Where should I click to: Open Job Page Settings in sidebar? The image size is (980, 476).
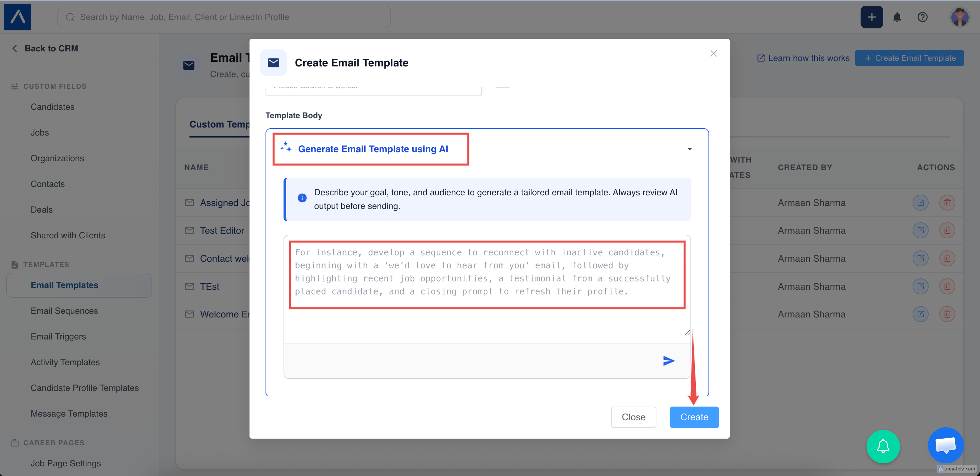(x=65, y=463)
